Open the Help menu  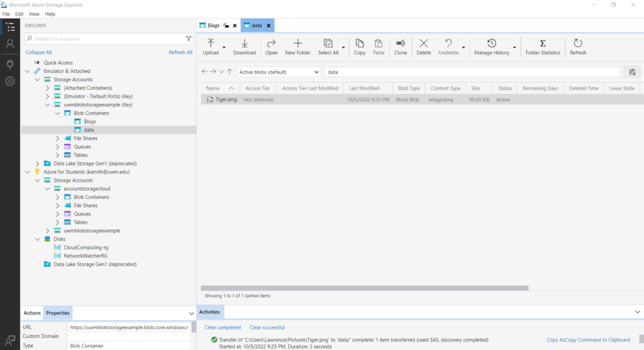pos(50,14)
